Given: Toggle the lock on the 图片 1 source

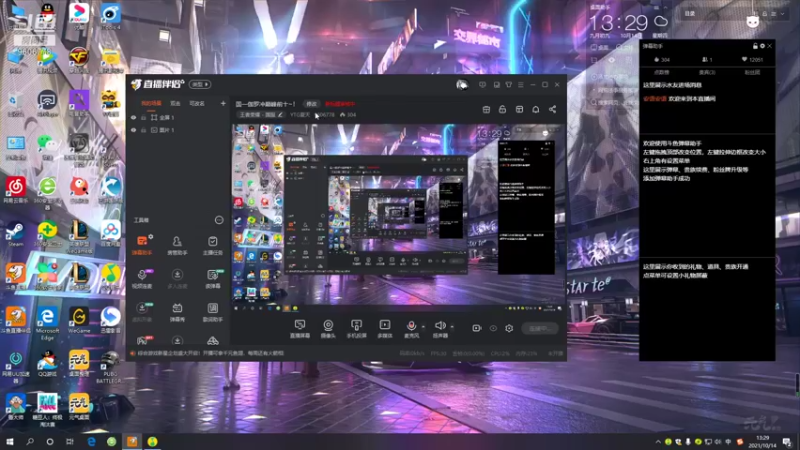Looking at the screenshot, I should pos(143,130).
